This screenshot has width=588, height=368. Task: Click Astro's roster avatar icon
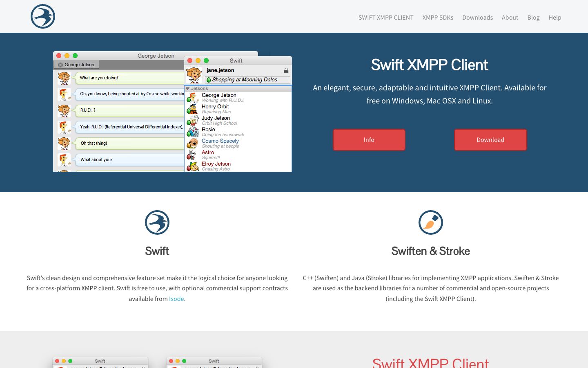point(193,155)
